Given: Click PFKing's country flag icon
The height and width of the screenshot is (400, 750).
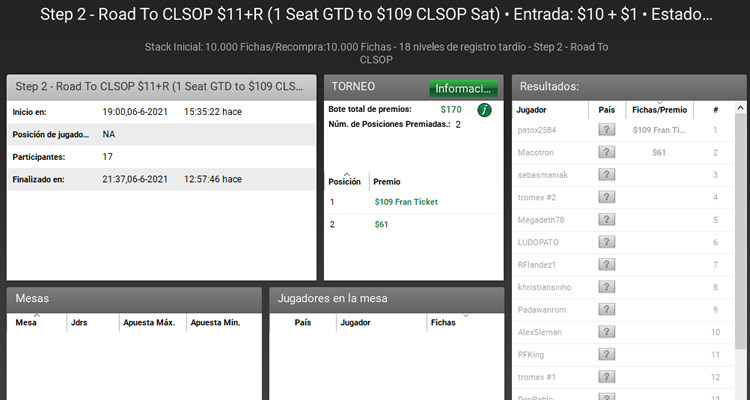Looking at the screenshot, I should coord(606,354).
